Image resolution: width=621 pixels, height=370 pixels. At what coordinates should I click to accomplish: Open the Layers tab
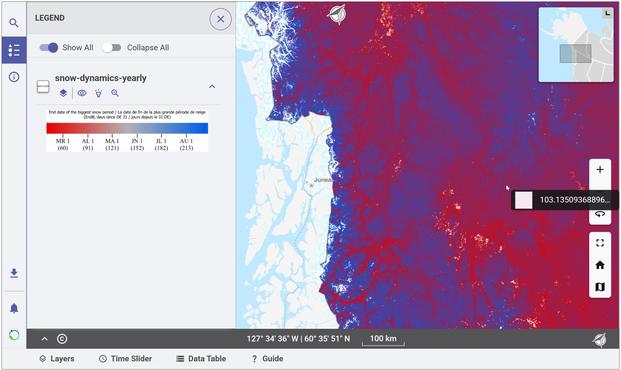(x=57, y=359)
